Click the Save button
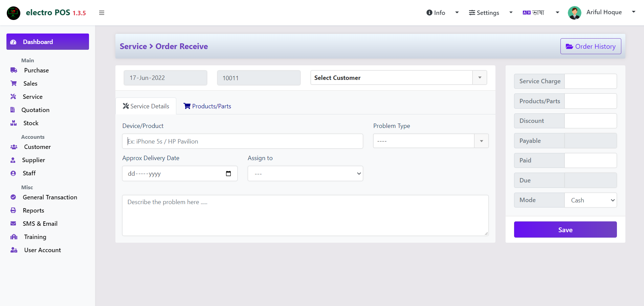 [565, 230]
